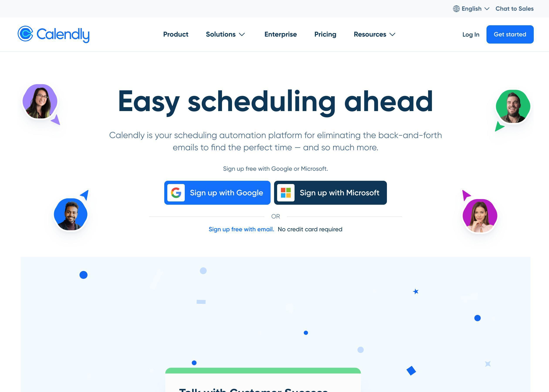Viewport: 549px width, 392px height.
Task: Expand the Solutions dropdown menu
Action: [x=225, y=34]
